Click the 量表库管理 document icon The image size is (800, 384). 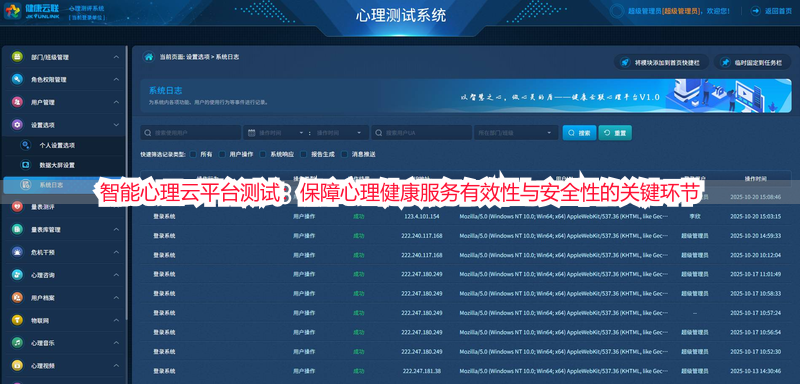point(17,229)
